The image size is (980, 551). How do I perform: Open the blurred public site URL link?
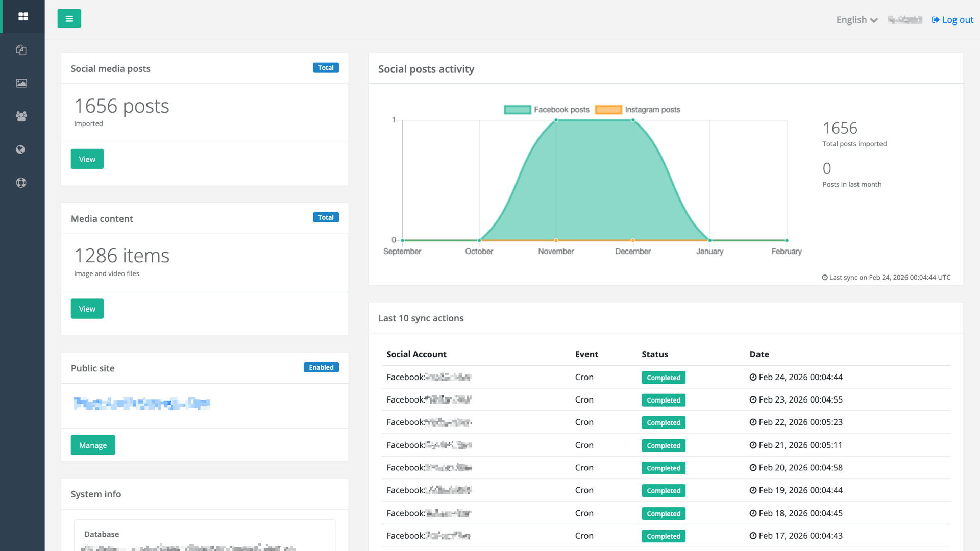pyautogui.click(x=142, y=404)
